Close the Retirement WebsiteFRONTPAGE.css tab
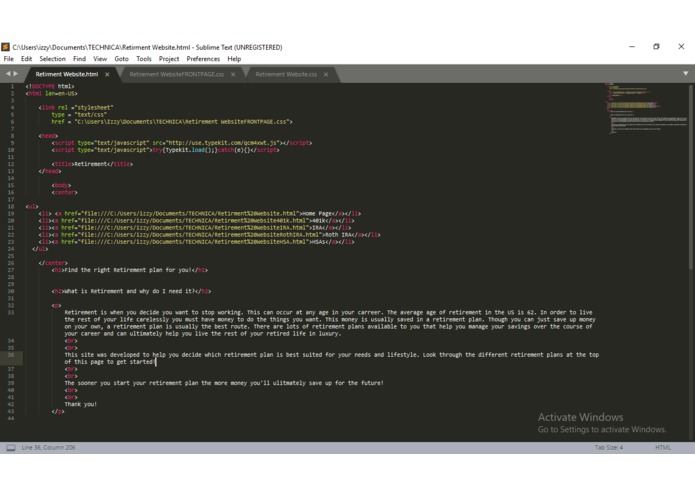695x494 pixels. 233,74
